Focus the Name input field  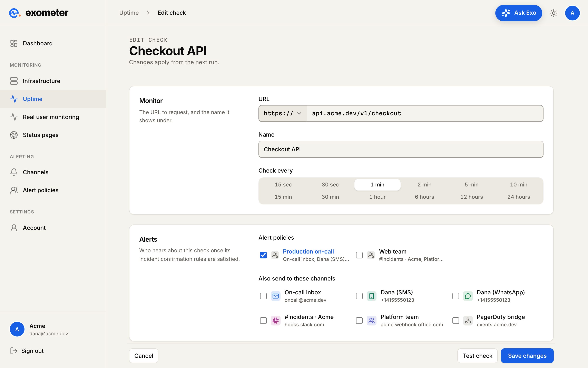pos(401,149)
